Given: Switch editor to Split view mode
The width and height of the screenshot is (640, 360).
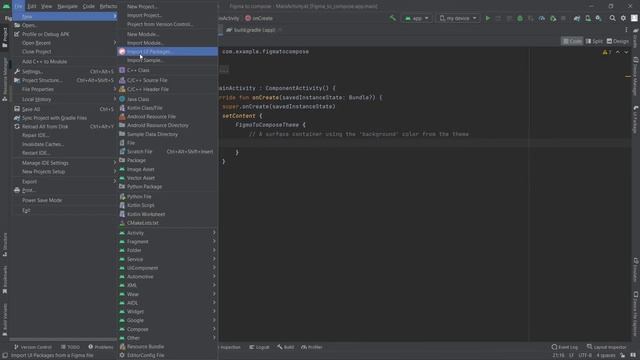Looking at the screenshot, I should (594, 41).
